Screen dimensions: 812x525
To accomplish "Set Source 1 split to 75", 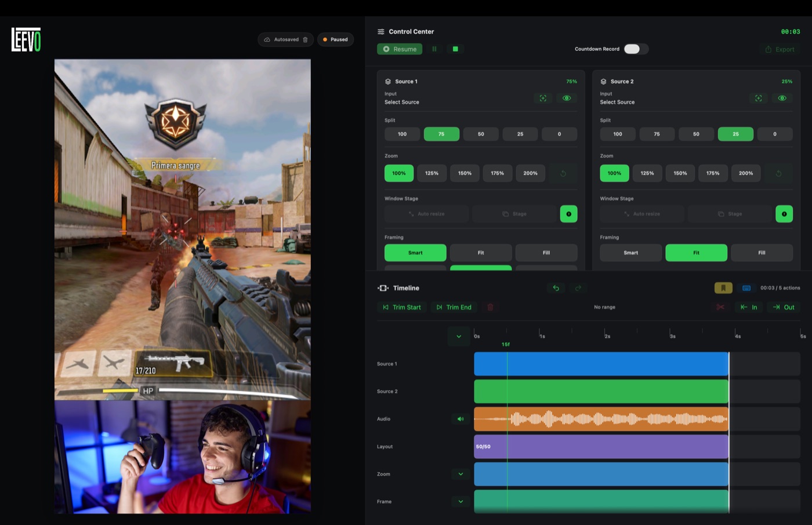I will tap(441, 134).
